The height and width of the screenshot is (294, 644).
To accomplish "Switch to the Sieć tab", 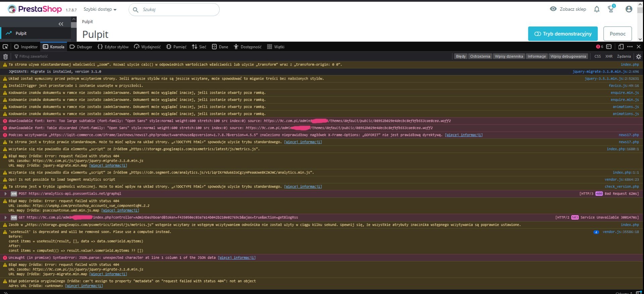I will click(x=199, y=47).
